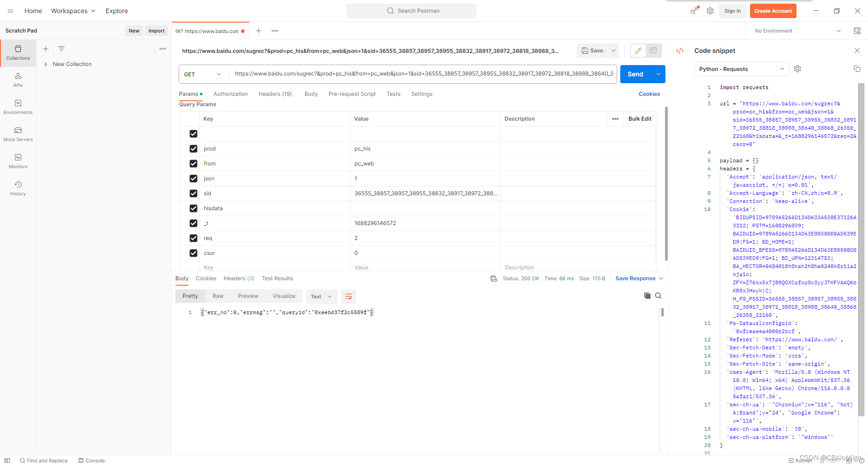Viewport: 868px width, 466px height.
Task: Click the satellite sync icon in header
Action: 694,10
